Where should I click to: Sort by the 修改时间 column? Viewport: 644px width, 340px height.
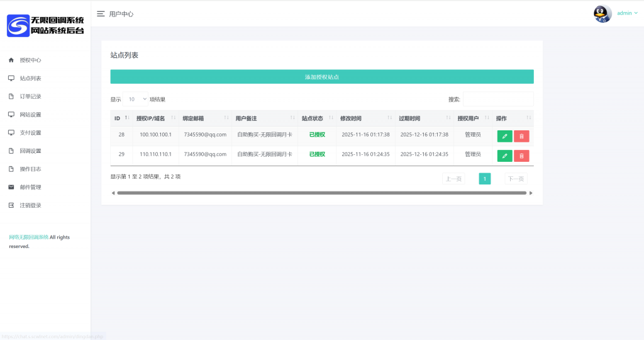365,118
